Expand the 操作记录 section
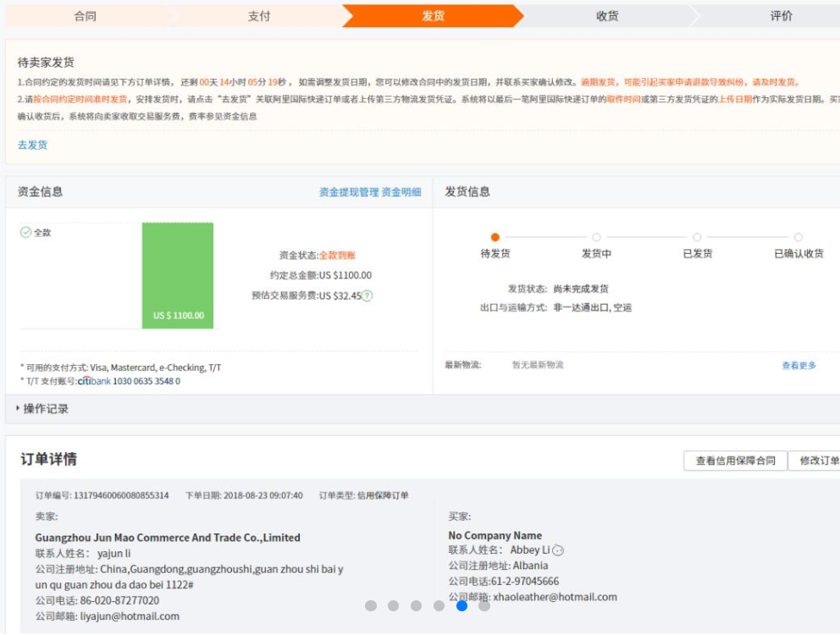This screenshot has width=840, height=635. (42, 409)
